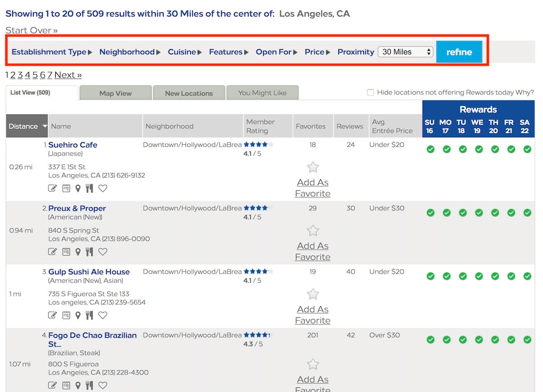Go to the Next results page

click(68, 75)
